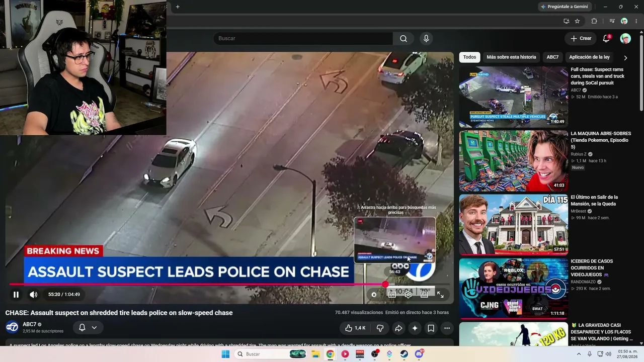
Task: Open system tray volume speaker icon
Action: pos(608,354)
